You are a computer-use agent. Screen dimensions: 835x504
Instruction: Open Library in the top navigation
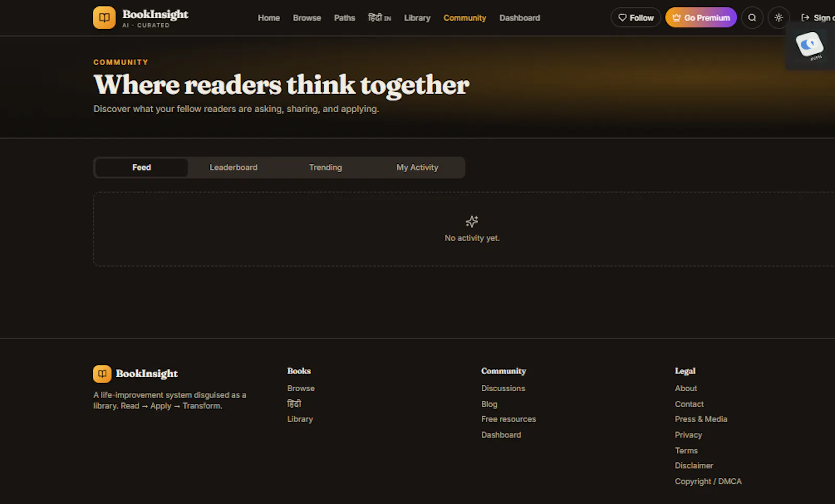click(x=417, y=18)
